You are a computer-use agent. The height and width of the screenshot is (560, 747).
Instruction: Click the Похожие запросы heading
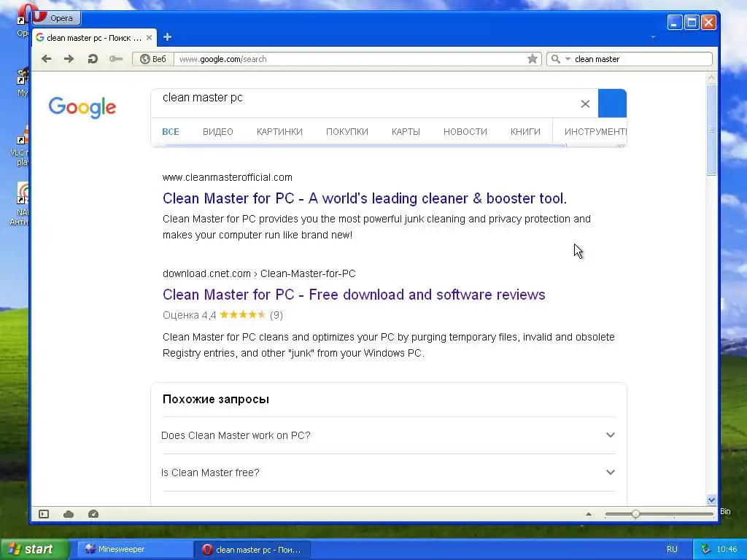pyautogui.click(x=216, y=399)
